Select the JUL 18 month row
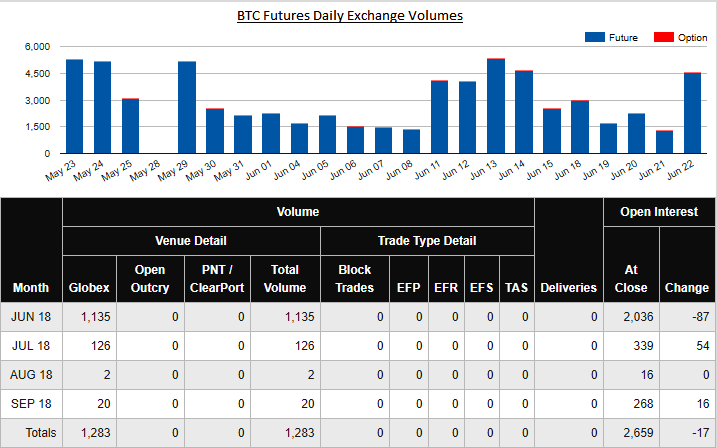This screenshot has width=717, height=448. pyautogui.click(x=31, y=345)
